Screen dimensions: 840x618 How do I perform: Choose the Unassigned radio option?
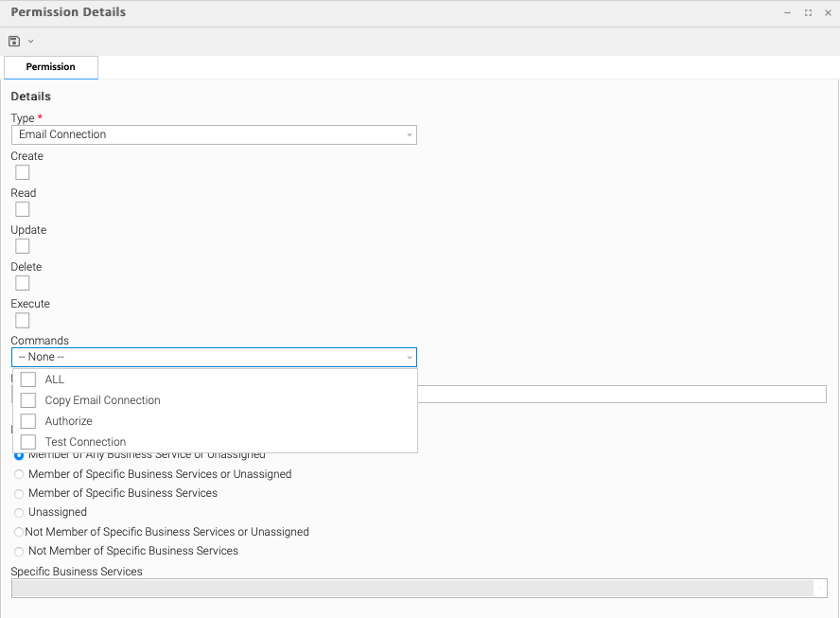[x=19, y=512]
